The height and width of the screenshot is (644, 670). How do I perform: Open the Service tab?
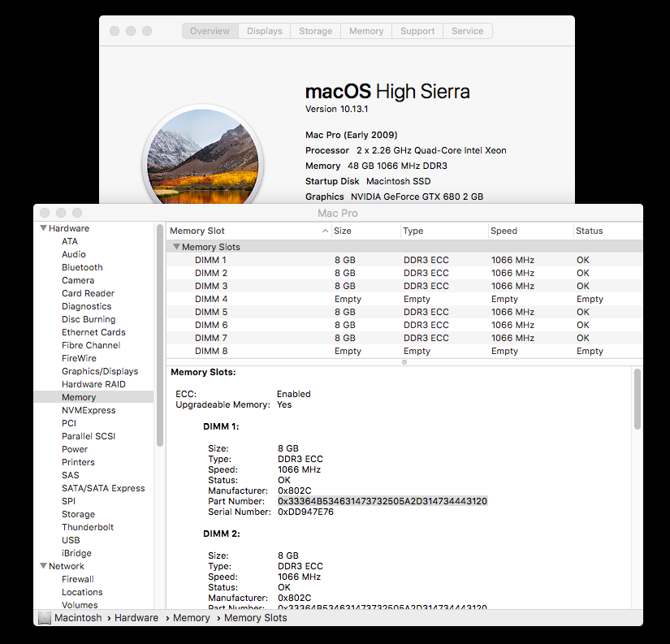[x=468, y=31]
